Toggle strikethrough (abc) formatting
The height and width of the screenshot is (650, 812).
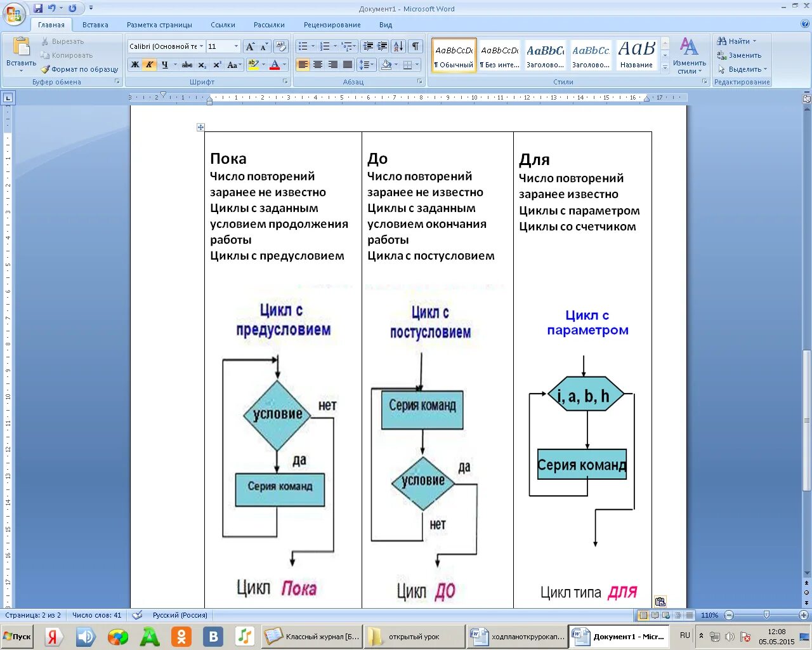click(x=187, y=65)
